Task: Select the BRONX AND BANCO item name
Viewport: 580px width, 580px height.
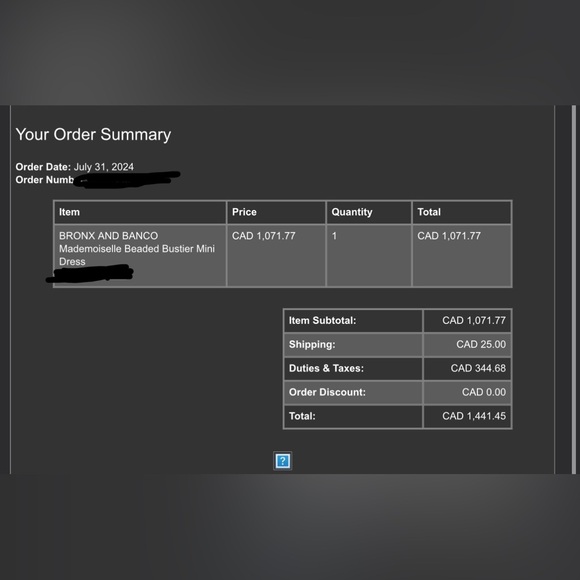Action: [x=108, y=236]
